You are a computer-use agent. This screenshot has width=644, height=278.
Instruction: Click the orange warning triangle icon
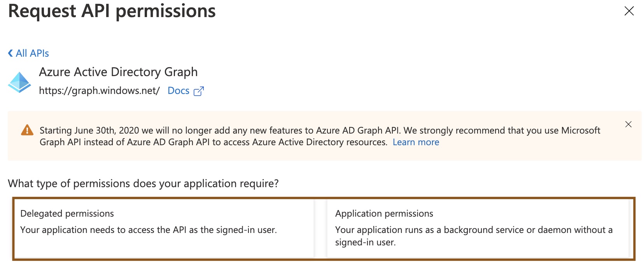tap(27, 130)
